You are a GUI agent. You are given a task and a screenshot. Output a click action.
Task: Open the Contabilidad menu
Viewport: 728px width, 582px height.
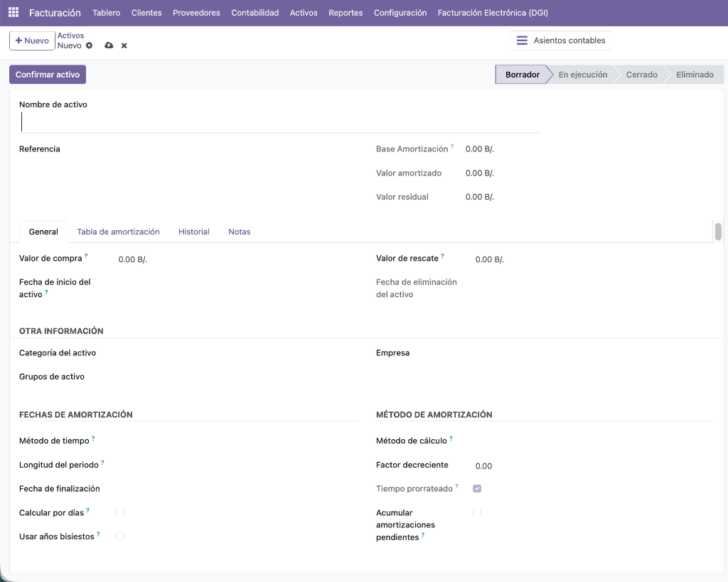(255, 13)
